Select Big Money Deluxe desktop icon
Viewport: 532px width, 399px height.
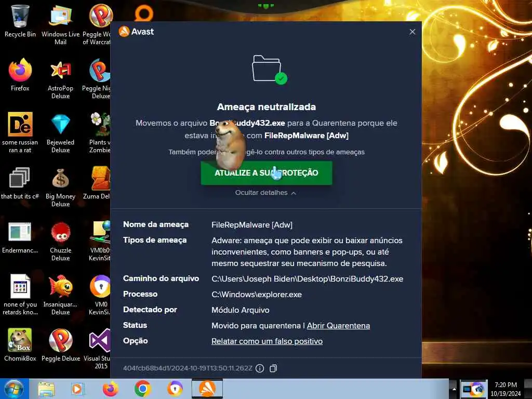tap(60, 187)
